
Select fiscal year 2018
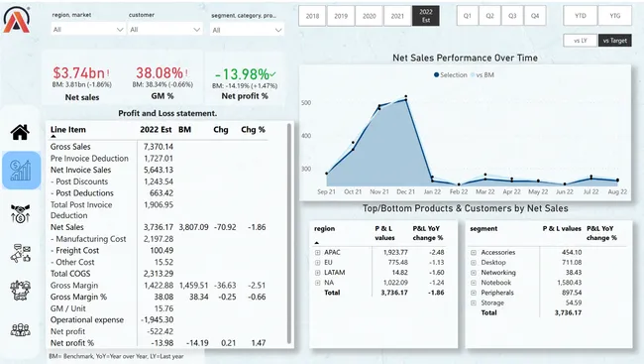pyautogui.click(x=312, y=16)
